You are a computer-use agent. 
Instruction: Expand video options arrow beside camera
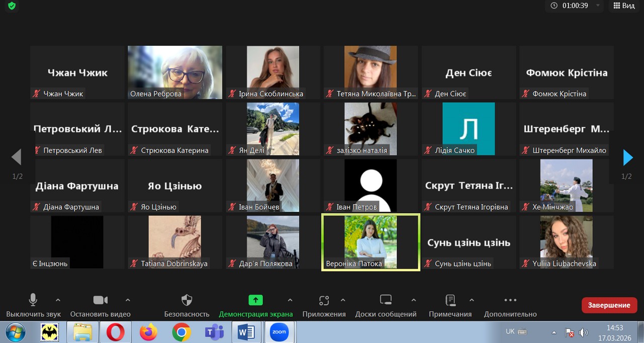128,300
